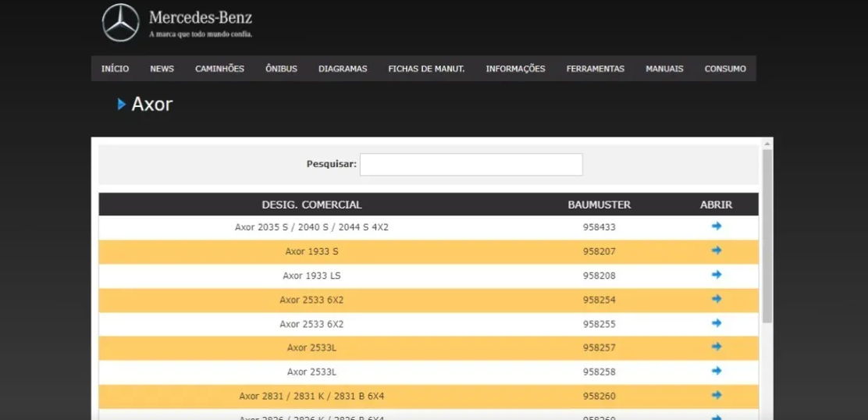This screenshot has height=420, width=868.
Task: Go to INÍCIO menu item
Action: click(x=116, y=69)
